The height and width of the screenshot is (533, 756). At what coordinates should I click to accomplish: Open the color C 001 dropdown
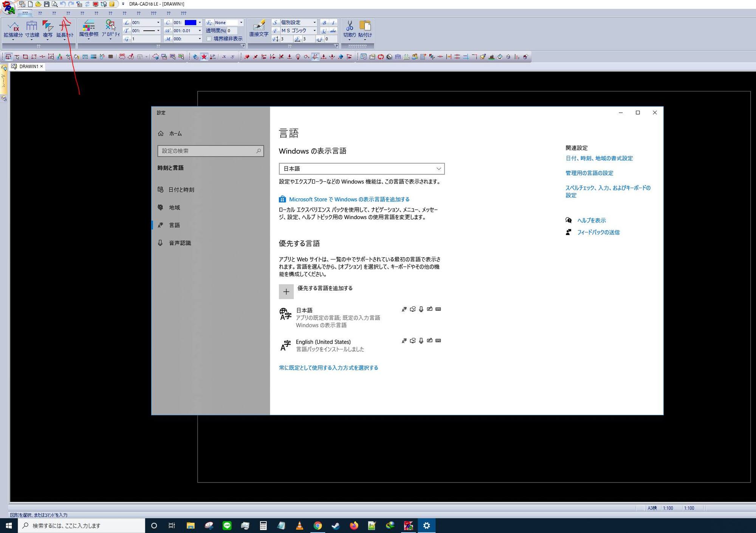coord(200,23)
